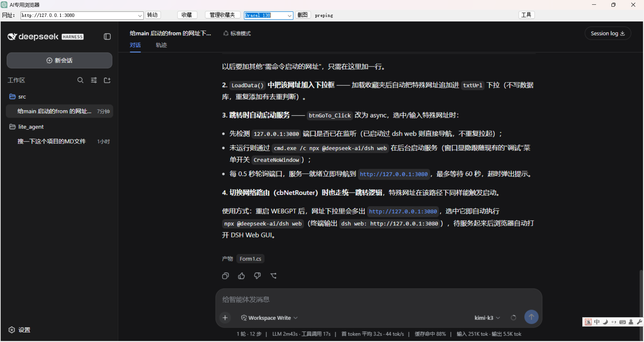The image size is (644, 342).
Task: Open workspace filter settings icon
Action: pos(94,80)
